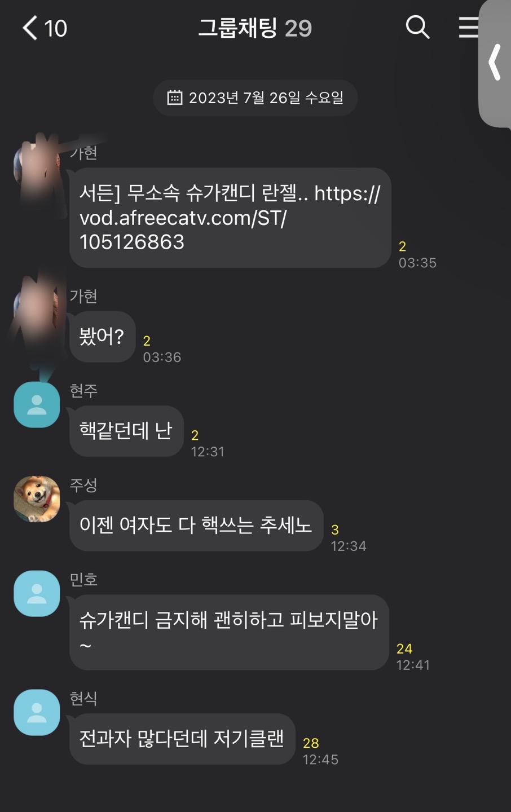
Task: Open 민호's default profile avatar
Action: 37,593
